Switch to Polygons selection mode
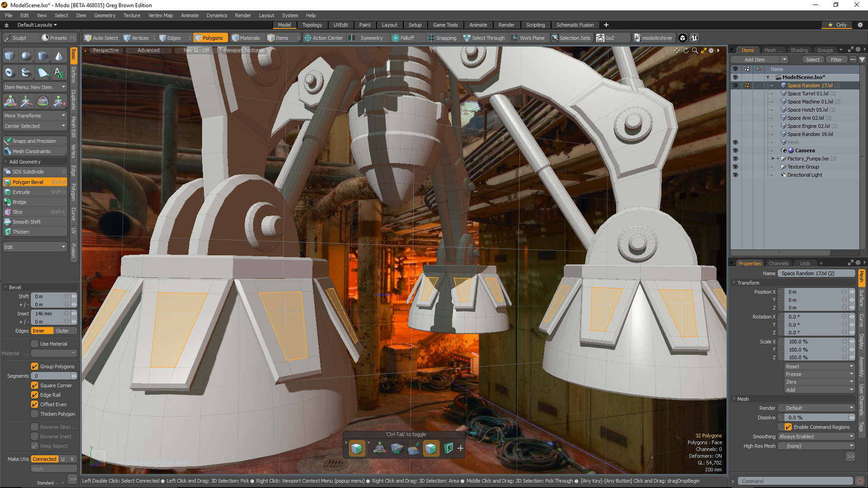This screenshot has height=488, width=868. pyautogui.click(x=210, y=38)
